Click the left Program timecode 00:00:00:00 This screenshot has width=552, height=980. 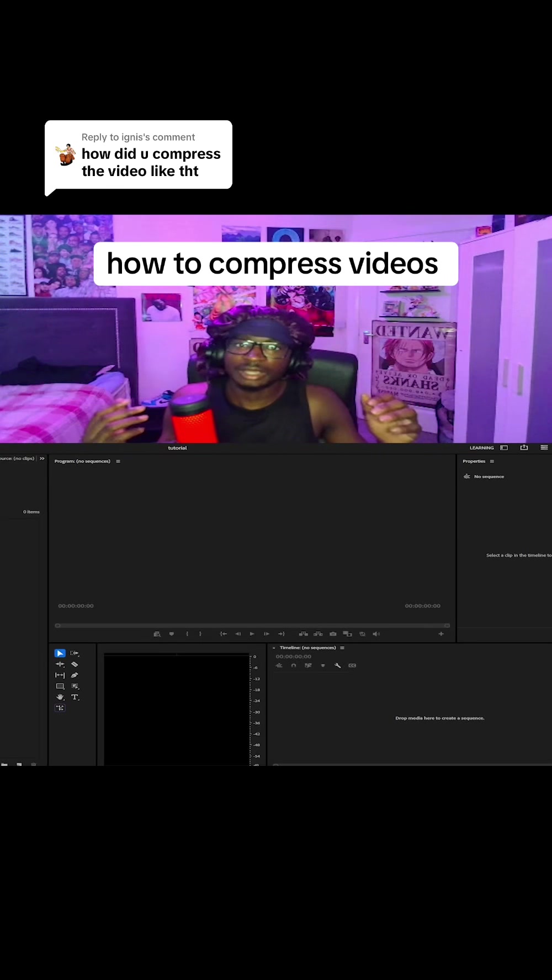click(x=76, y=606)
